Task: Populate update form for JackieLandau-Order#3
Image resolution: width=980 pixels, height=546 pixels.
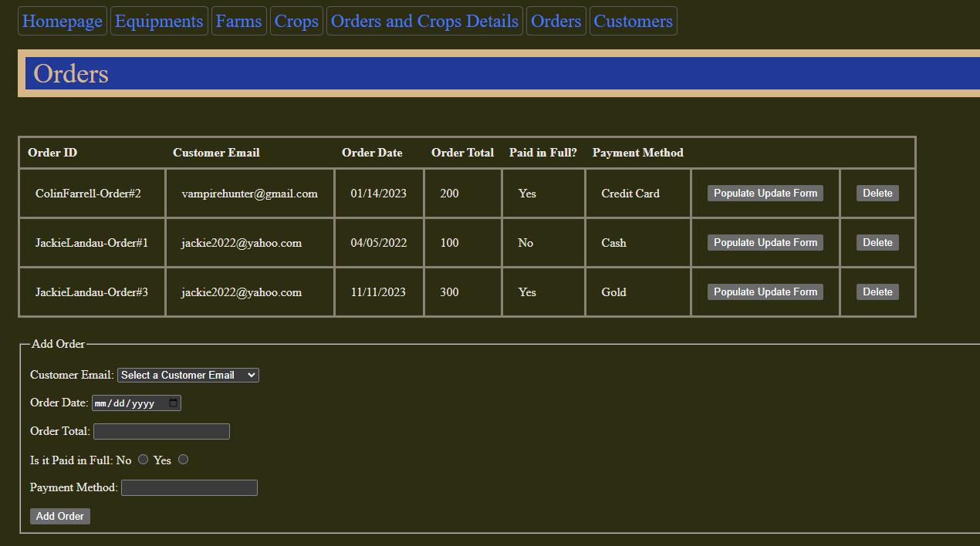Action: coord(765,292)
